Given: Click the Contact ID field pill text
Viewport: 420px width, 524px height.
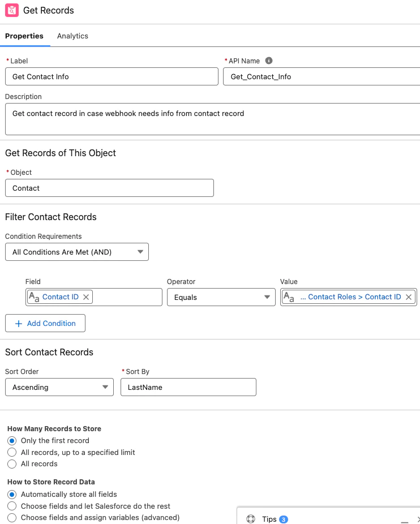Looking at the screenshot, I should 60,297.
